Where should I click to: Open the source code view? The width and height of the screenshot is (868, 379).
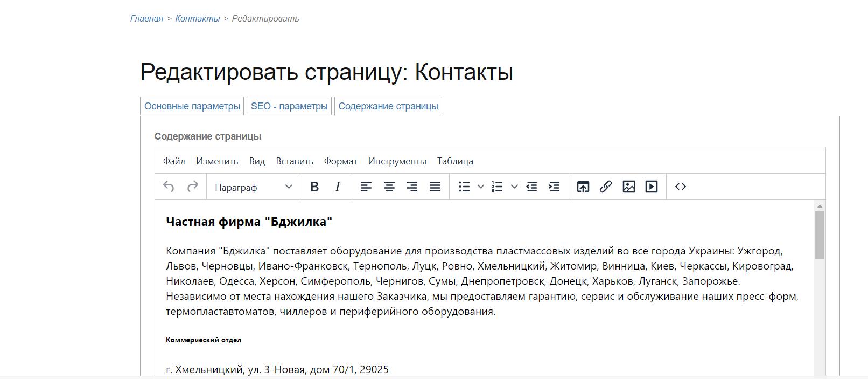tap(681, 187)
